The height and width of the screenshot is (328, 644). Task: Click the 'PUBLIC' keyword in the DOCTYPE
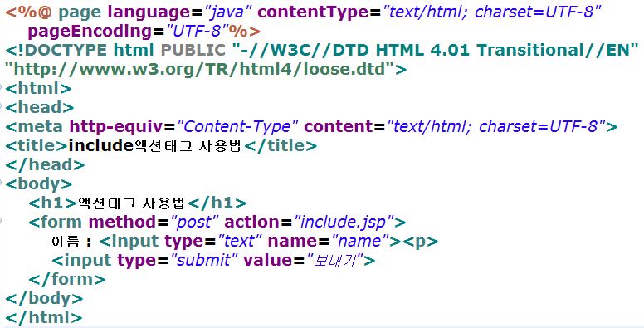[193, 50]
